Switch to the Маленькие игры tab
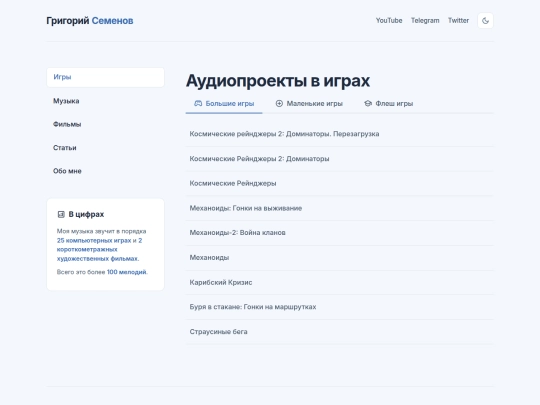Screen dimensions: 540x405 click(309, 103)
